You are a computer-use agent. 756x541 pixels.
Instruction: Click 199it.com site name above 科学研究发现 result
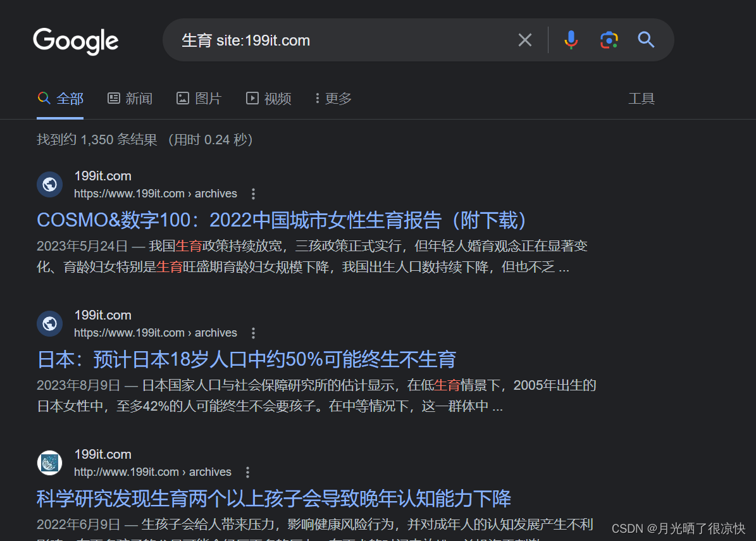[x=102, y=454]
